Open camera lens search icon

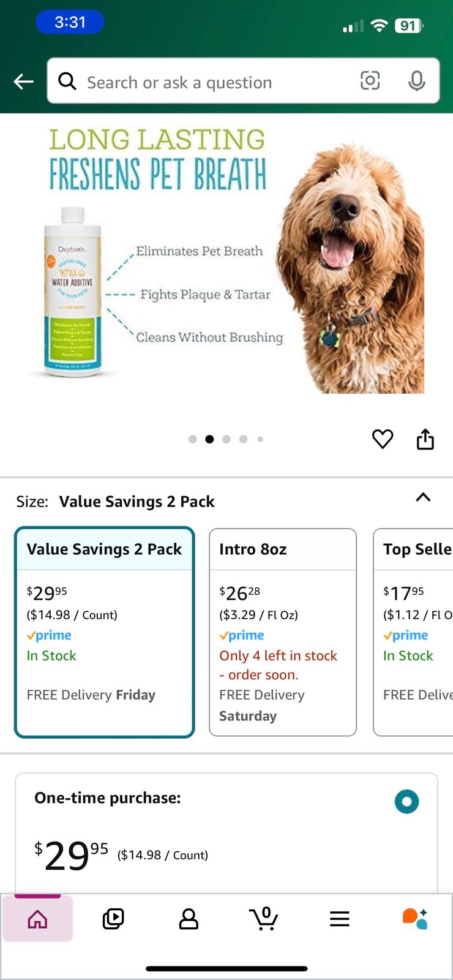click(x=370, y=81)
